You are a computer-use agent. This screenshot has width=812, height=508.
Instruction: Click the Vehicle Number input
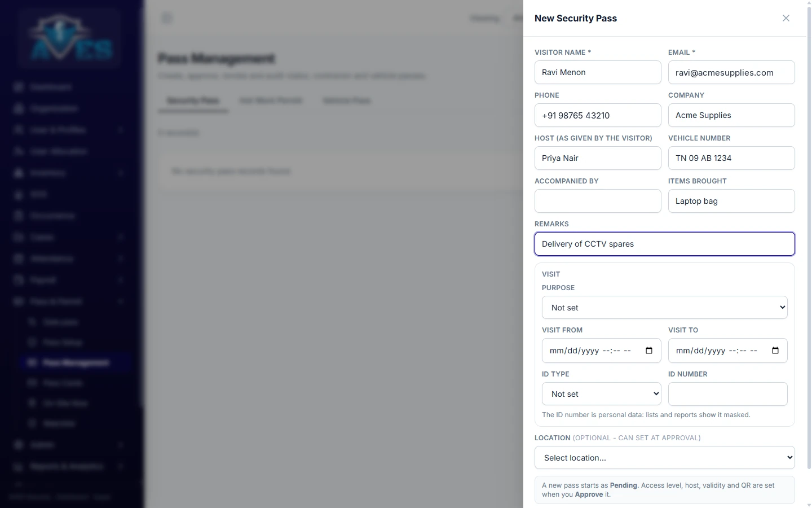point(731,158)
